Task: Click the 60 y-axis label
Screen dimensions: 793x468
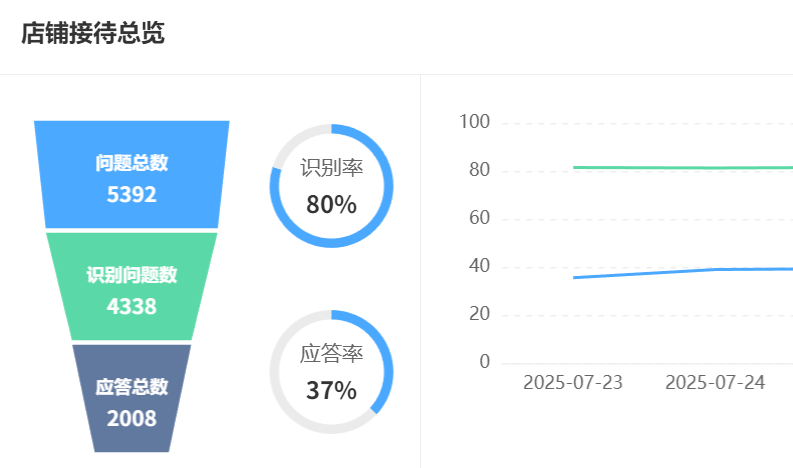Action: pos(479,218)
